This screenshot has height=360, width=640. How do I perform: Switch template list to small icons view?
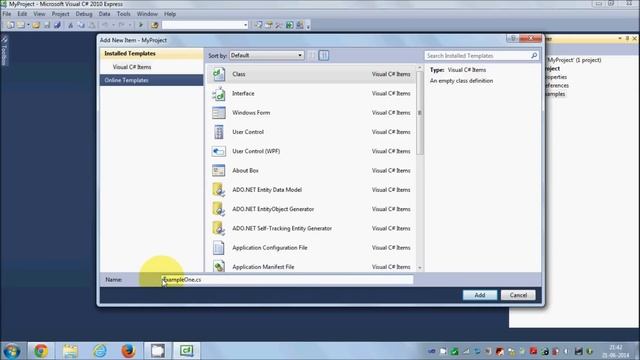pyautogui.click(x=312, y=56)
